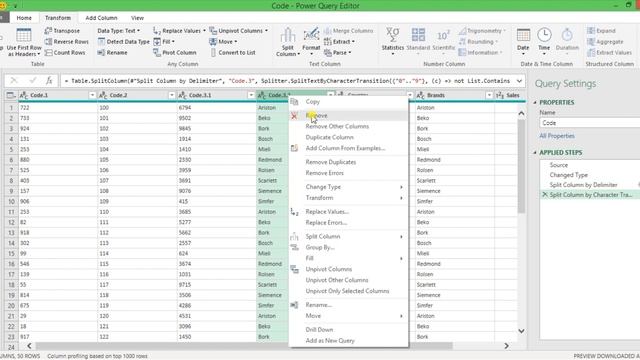Choose Group By... in context menu
The height and width of the screenshot is (360, 640).
coord(349,247)
